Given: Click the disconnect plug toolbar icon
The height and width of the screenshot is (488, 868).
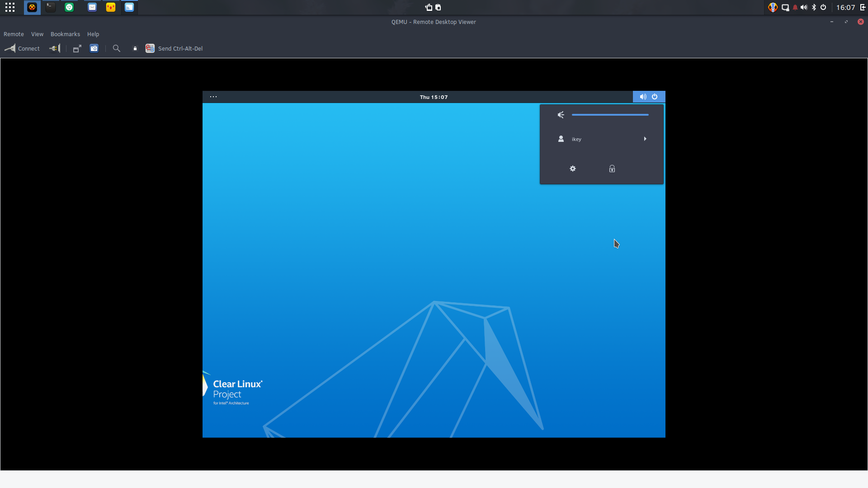Looking at the screenshot, I should pyautogui.click(x=55, y=48).
